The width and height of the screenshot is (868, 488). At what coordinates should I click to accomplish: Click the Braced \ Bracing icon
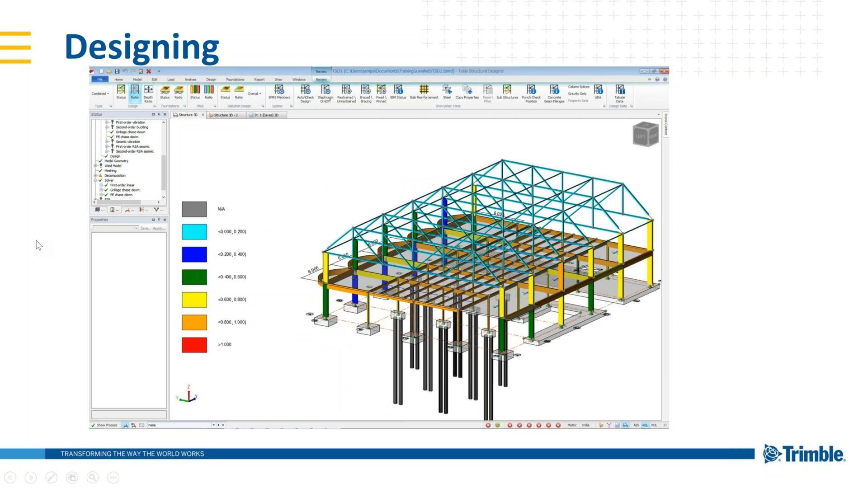[x=366, y=94]
